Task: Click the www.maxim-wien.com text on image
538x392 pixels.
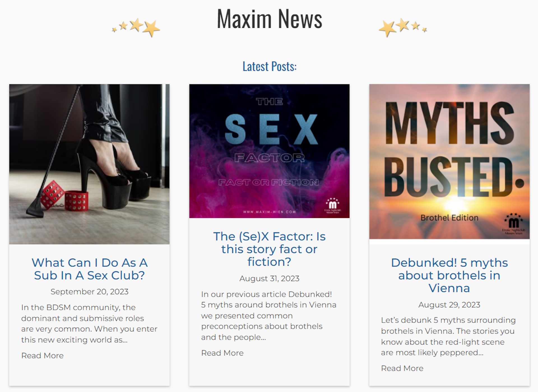Action: [270, 212]
